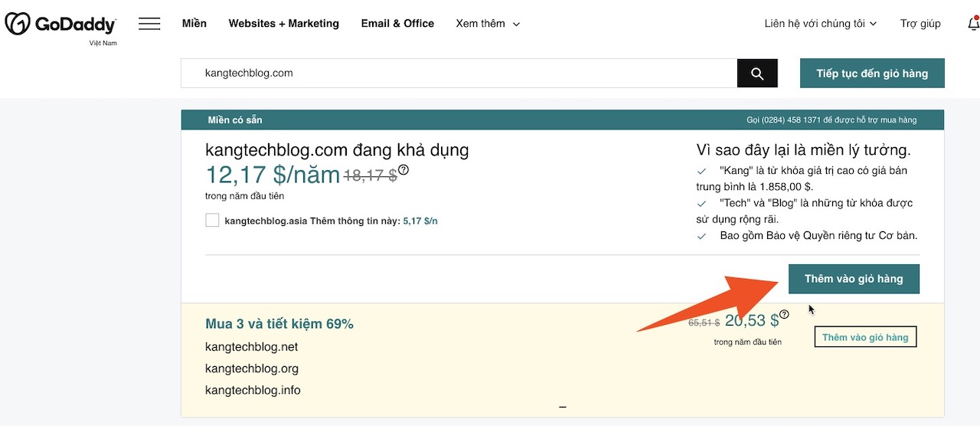Image resolution: width=980 pixels, height=426 pixels.
Task: Click the kangtechblog.org domain name
Action: [x=251, y=369]
